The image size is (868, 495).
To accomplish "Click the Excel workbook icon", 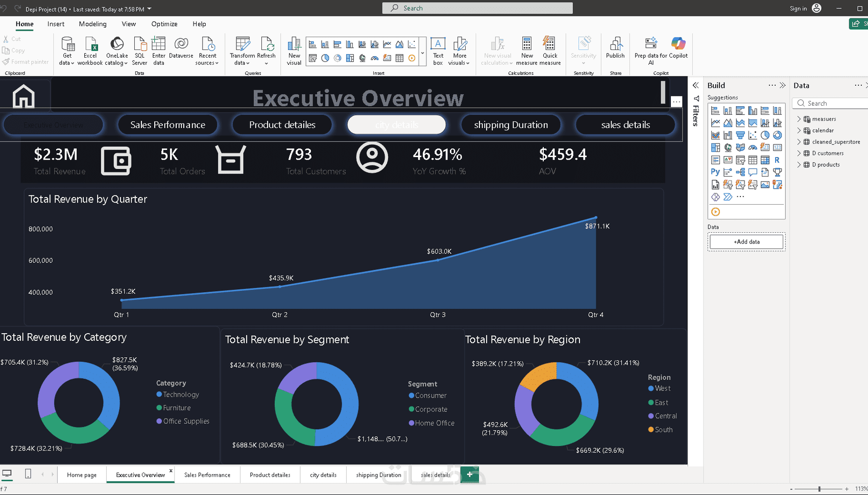I will tap(90, 44).
